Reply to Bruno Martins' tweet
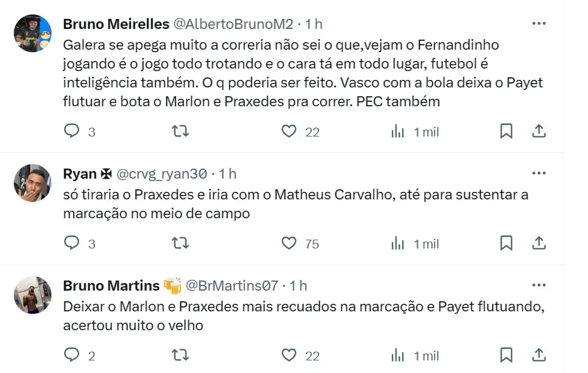The height and width of the screenshot is (373, 588). point(73,355)
